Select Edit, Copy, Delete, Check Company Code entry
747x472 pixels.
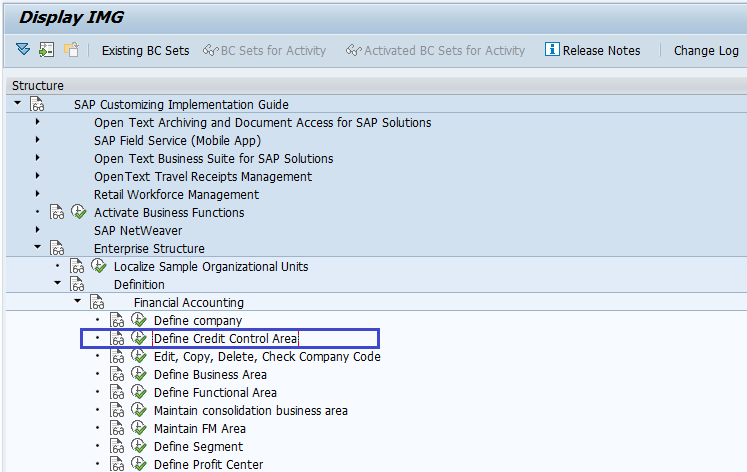pyautogui.click(x=267, y=357)
